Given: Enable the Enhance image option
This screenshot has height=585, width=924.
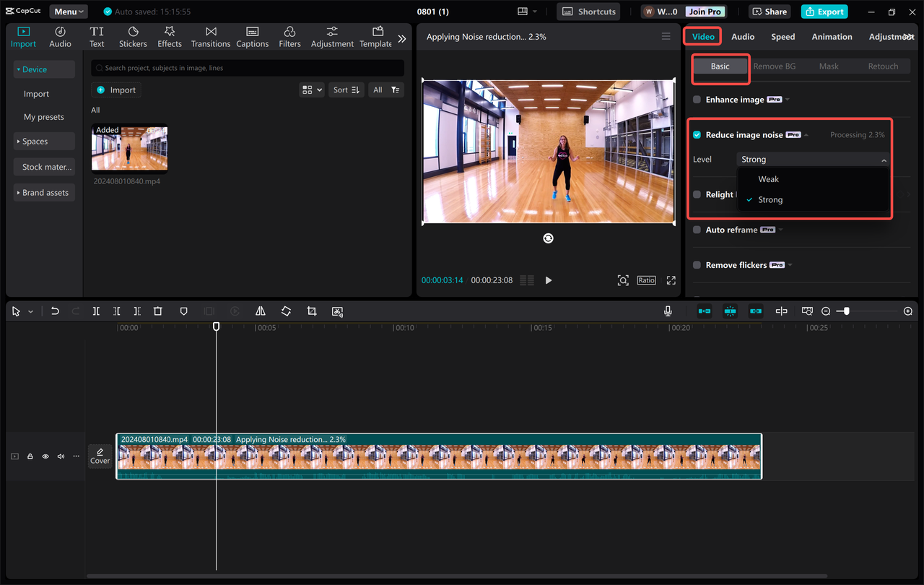Looking at the screenshot, I should (x=697, y=99).
